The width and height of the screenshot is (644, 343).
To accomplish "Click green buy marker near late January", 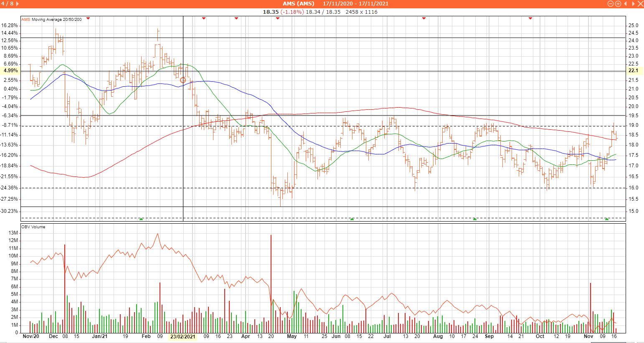I will [x=141, y=219].
